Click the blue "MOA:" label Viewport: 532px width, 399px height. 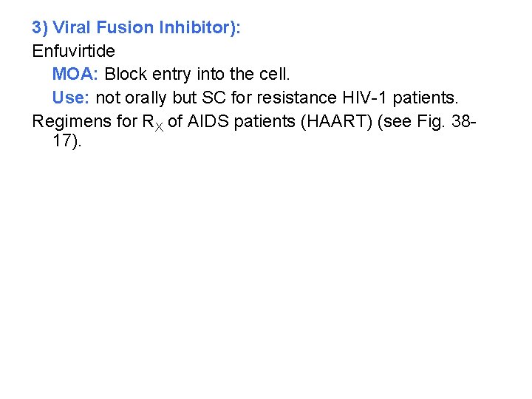click(76, 74)
